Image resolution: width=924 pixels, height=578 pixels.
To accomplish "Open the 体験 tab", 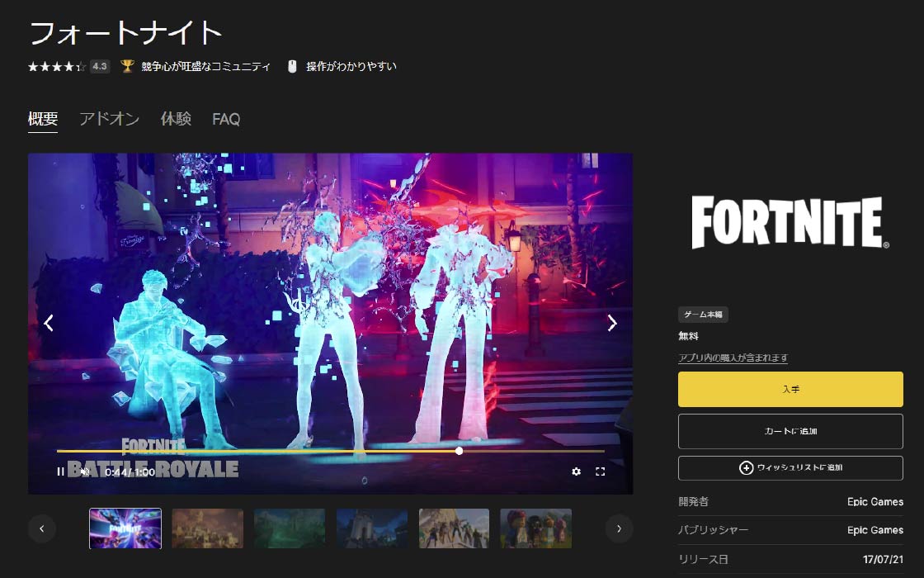I will click(x=176, y=119).
